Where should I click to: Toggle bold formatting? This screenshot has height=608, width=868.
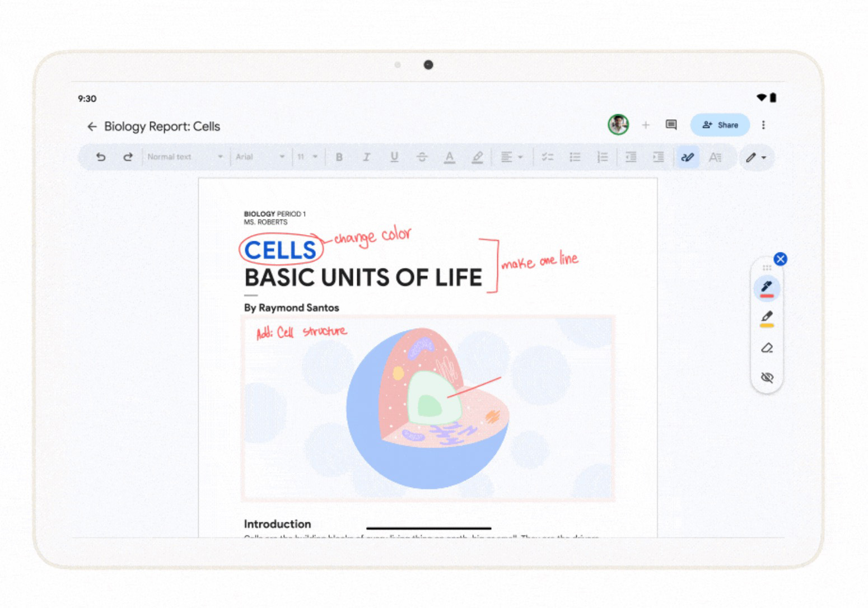pos(339,157)
